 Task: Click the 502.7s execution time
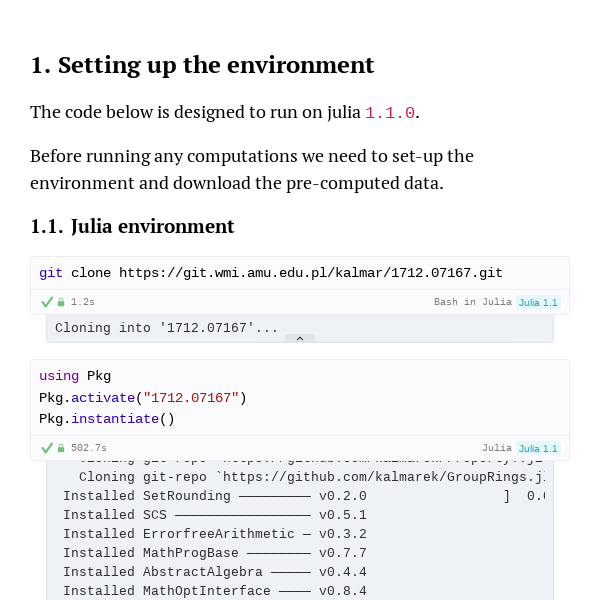click(89, 448)
